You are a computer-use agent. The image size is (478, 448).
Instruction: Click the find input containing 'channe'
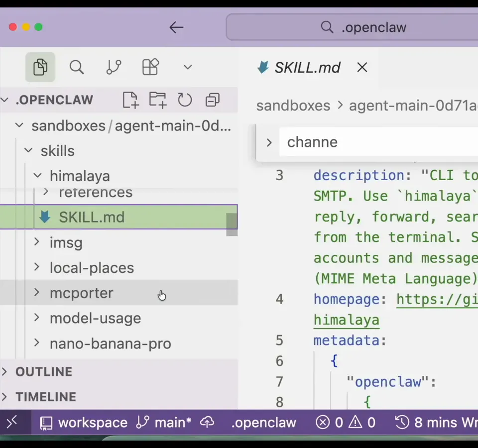[x=378, y=142]
